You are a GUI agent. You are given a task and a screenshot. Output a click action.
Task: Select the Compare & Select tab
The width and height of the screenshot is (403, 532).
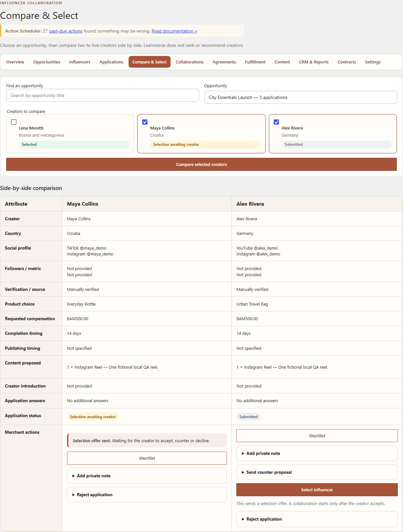tap(149, 62)
